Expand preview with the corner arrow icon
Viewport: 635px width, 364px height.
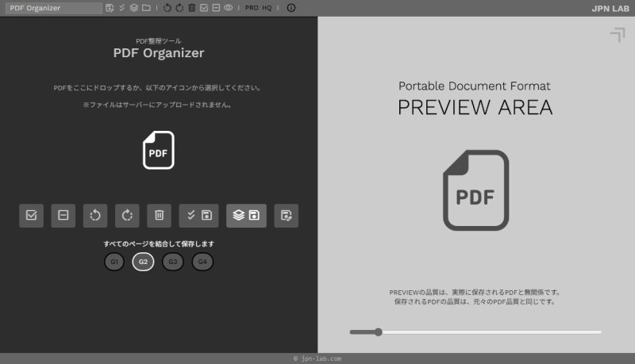point(617,34)
